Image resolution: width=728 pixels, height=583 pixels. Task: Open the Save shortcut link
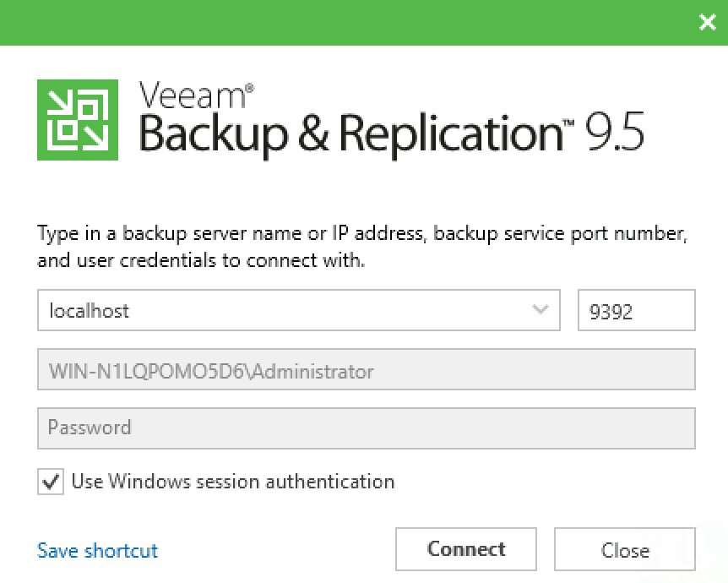96,550
